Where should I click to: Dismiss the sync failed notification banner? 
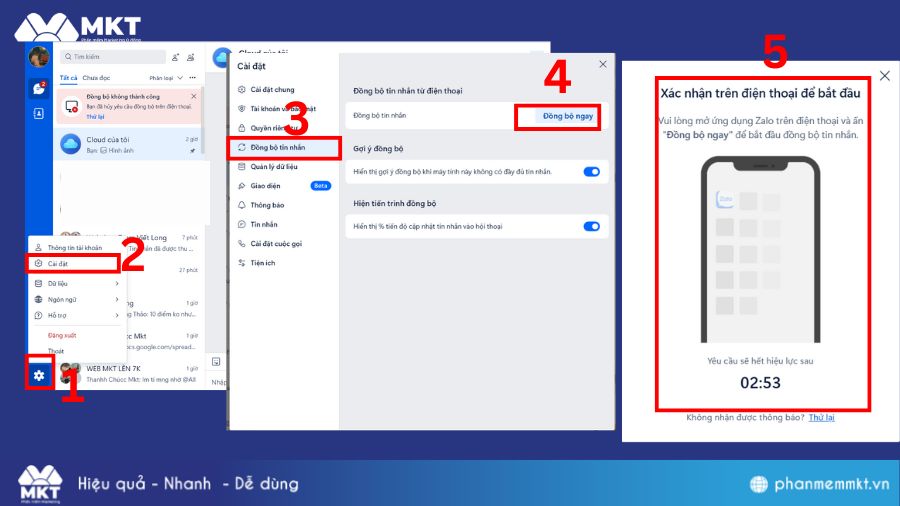(194, 96)
